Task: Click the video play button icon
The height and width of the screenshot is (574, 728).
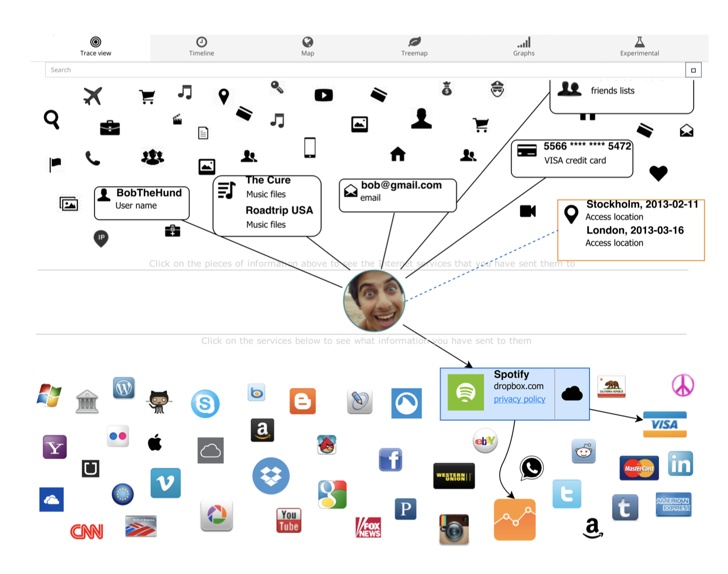Action: tap(324, 95)
